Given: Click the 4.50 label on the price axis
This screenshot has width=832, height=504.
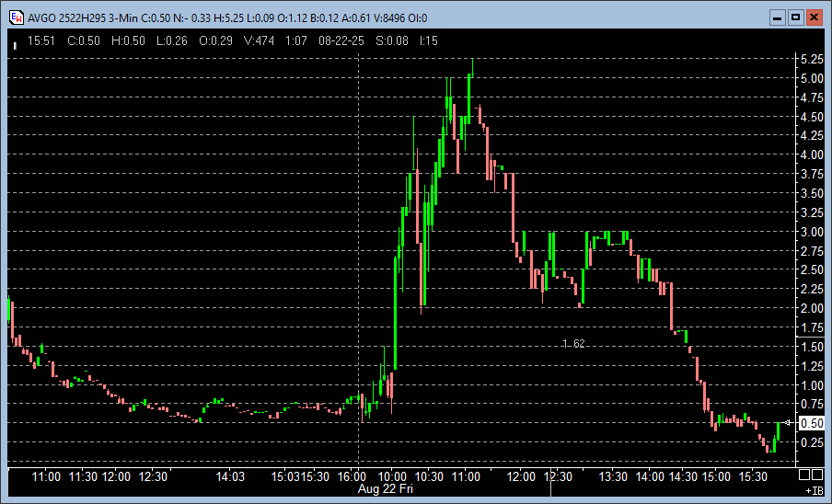Looking at the screenshot, I should [813, 117].
